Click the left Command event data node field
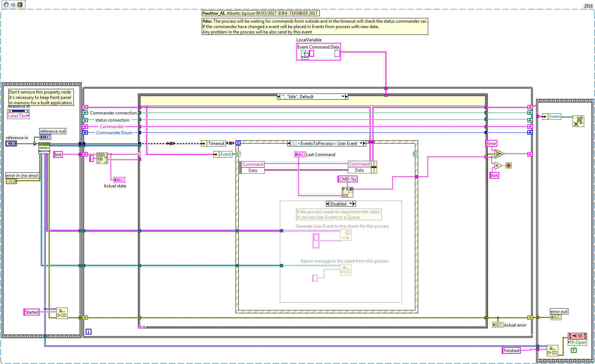This screenshot has width=595, height=364. point(253,164)
